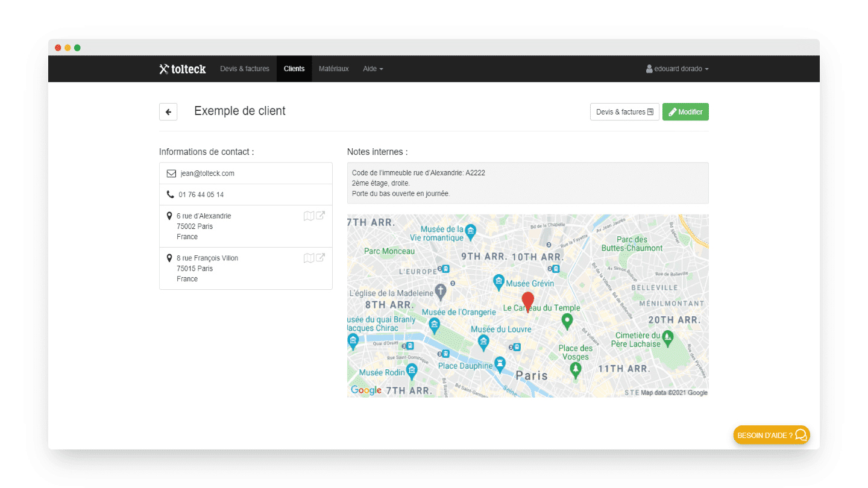This screenshot has width=868, height=488.
Task: Click Musée du Louvre map marker
Action: pyautogui.click(x=483, y=343)
